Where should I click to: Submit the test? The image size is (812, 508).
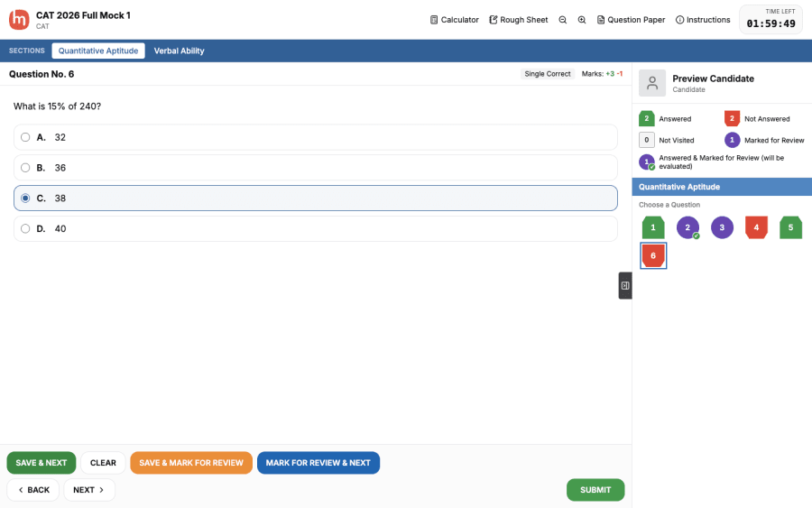click(x=595, y=490)
